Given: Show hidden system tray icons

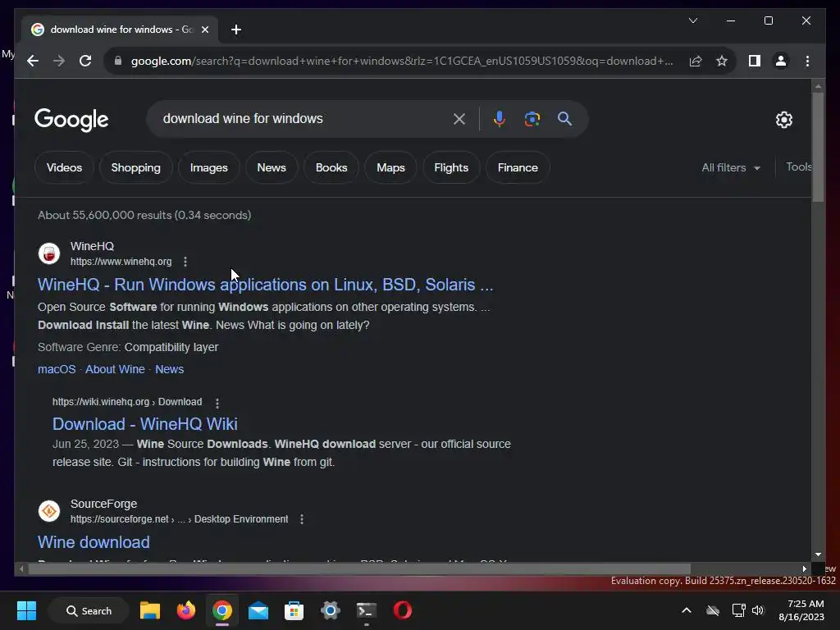Looking at the screenshot, I should click(x=687, y=610).
